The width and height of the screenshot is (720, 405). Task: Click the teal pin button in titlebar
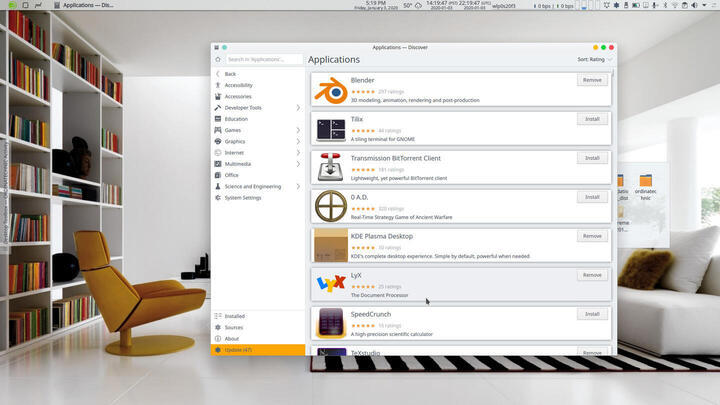(x=225, y=47)
